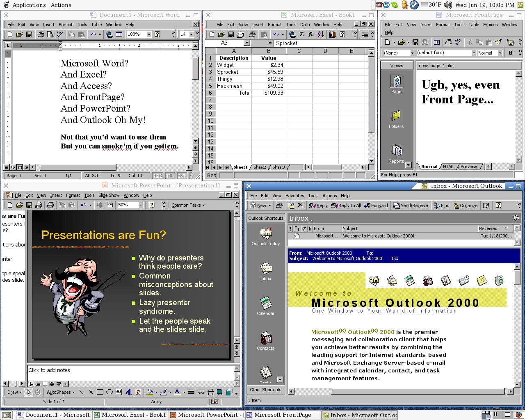Toggle EXT indicator in Word status bar
Image resolution: width=525 pixels, height=420 pixels.
click(181, 176)
